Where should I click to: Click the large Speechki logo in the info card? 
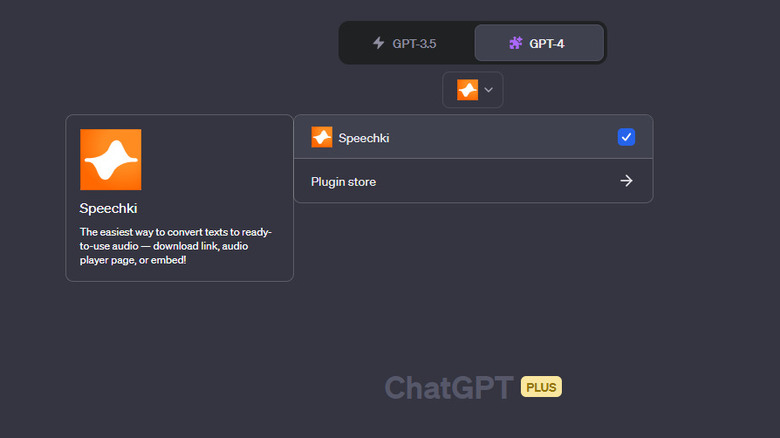point(110,159)
